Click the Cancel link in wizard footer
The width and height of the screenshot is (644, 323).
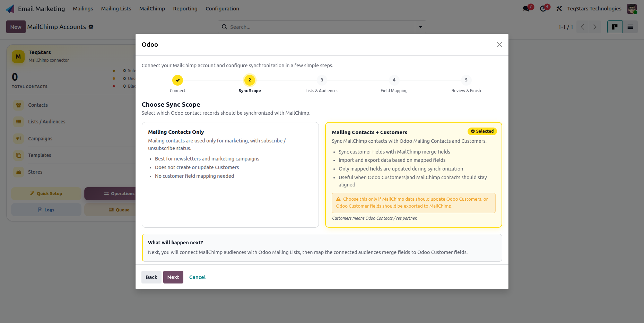[x=197, y=277]
